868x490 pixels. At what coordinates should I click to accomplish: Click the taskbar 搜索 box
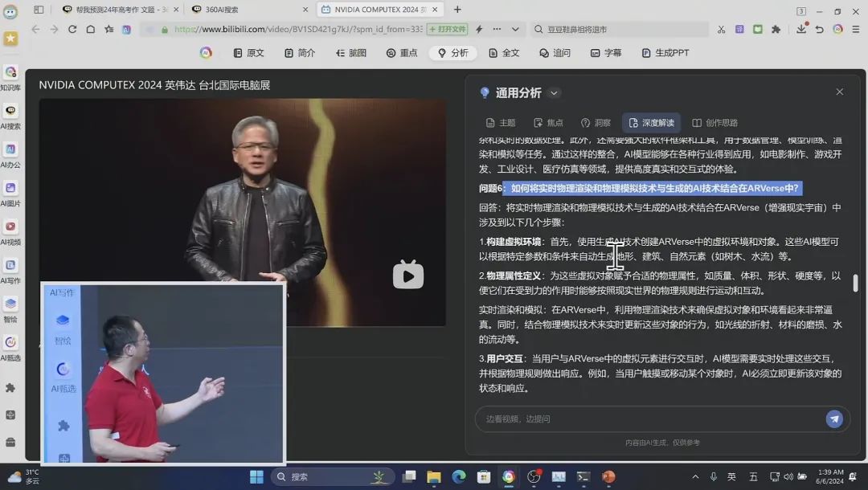tap(333, 476)
